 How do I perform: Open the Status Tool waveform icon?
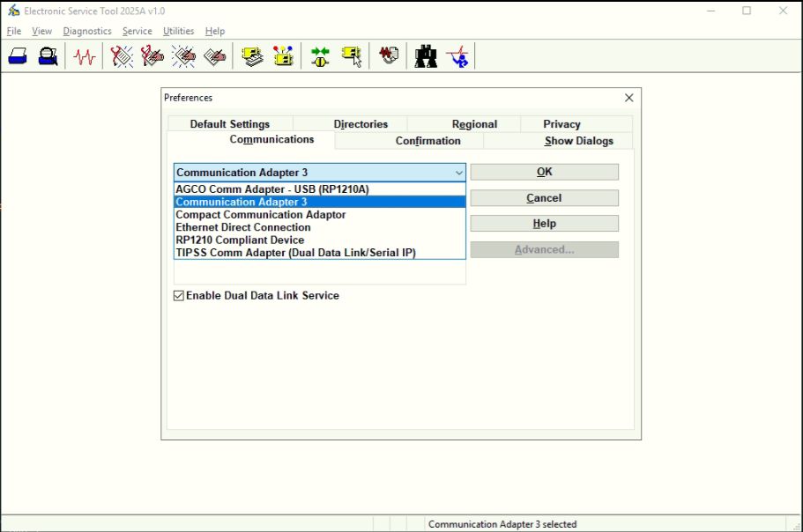tap(85, 56)
